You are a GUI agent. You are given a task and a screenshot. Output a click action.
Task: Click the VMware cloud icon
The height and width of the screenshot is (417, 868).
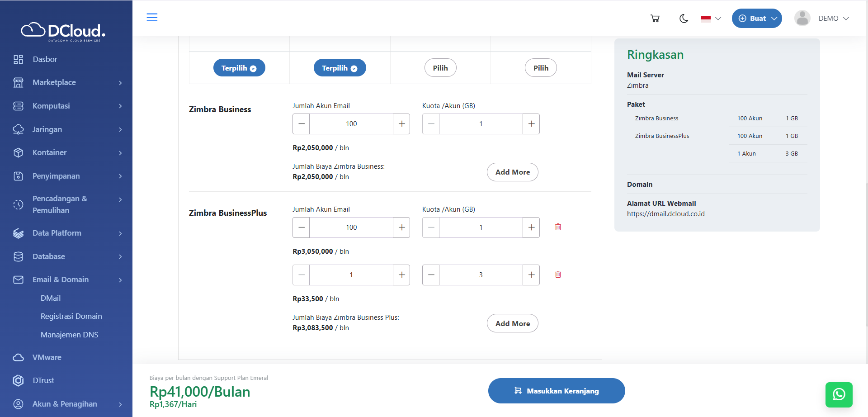(x=18, y=357)
